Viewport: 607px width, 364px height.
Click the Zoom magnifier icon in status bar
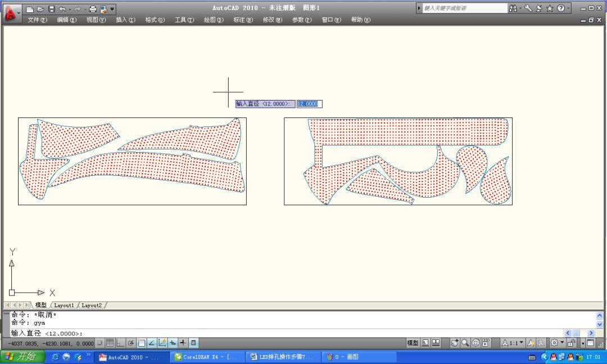click(x=465, y=343)
